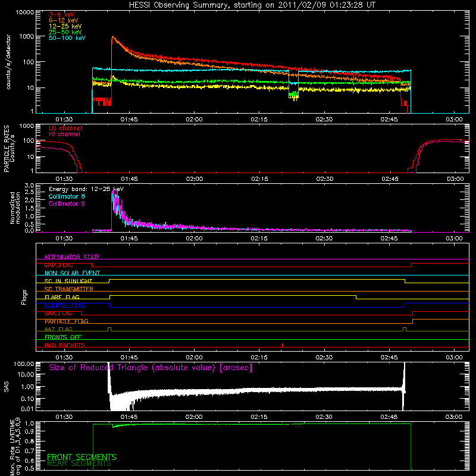The height and width of the screenshot is (476, 476).
Task: Click the 03:00 time label under the SAS panel
Action: pyautogui.click(x=454, y=417)
